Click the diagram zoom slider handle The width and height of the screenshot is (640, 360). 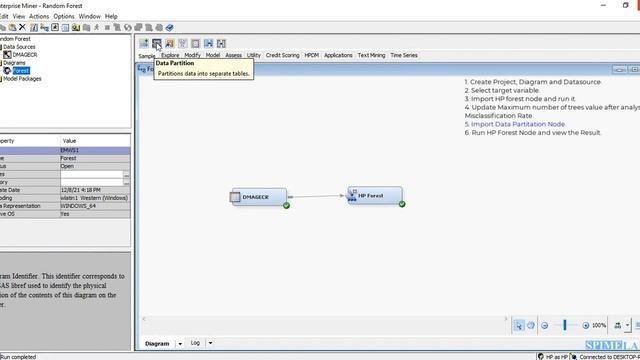[565, 325]
